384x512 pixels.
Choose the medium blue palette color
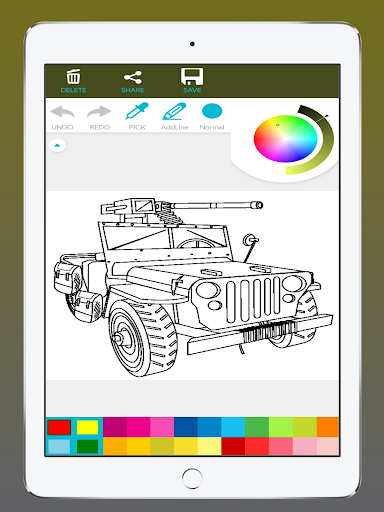pos(209,427)
